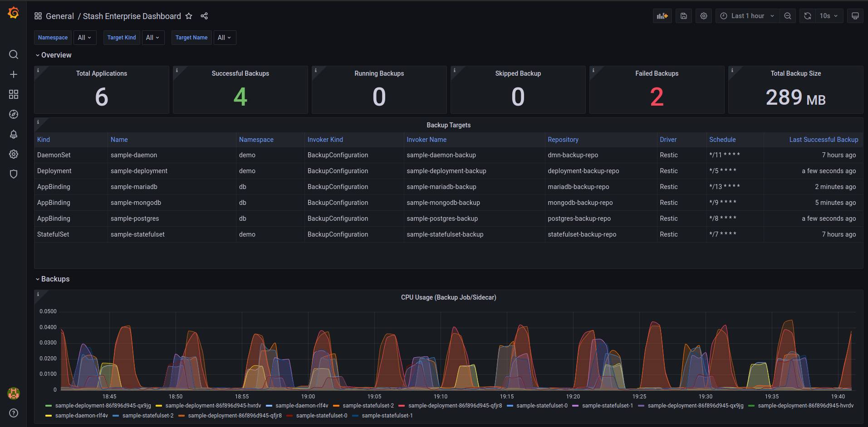Open the Last 1 hour time picker
Viewport: 868px width, 427px height.
(x=747, y=16)
